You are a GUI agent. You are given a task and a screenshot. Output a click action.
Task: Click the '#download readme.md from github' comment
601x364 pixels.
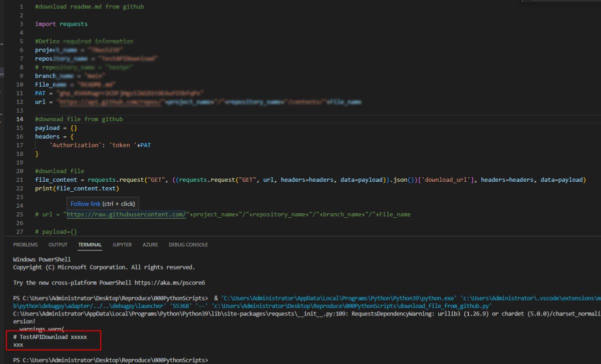pos(90,7)
